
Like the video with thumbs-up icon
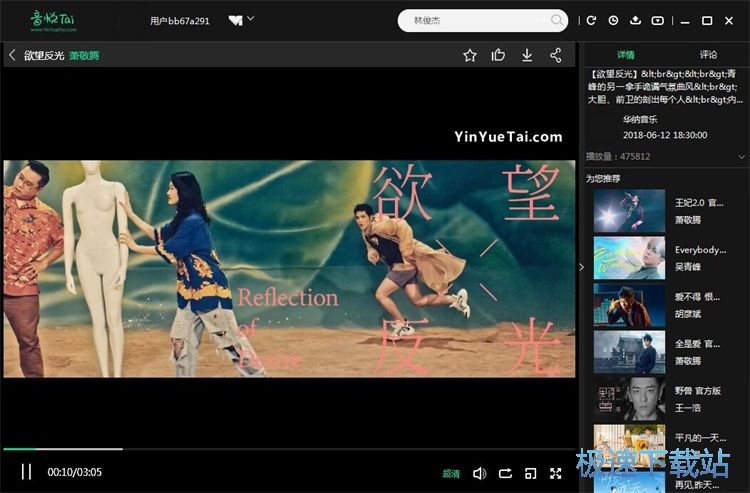498,55
